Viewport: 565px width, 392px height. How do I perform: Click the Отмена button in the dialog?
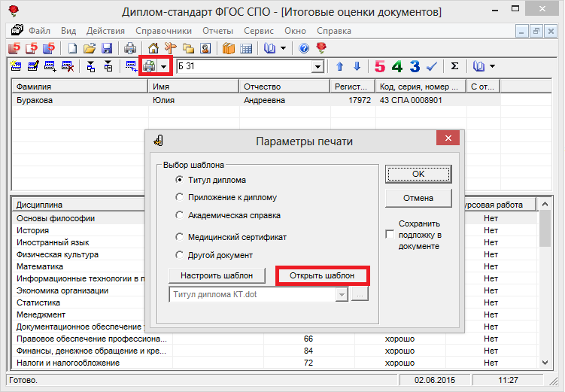[418, 198]
